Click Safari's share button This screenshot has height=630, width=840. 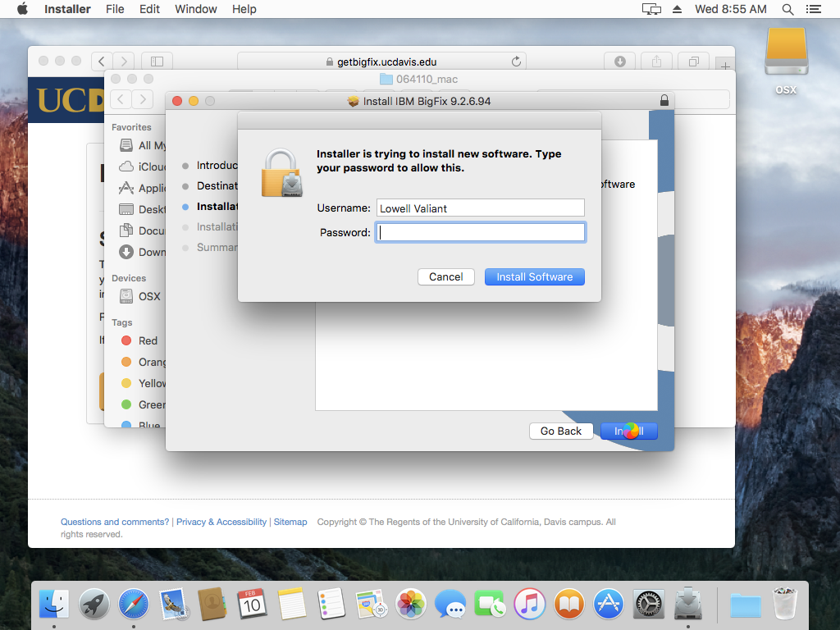pyautogui.click(x=657, y=62)
